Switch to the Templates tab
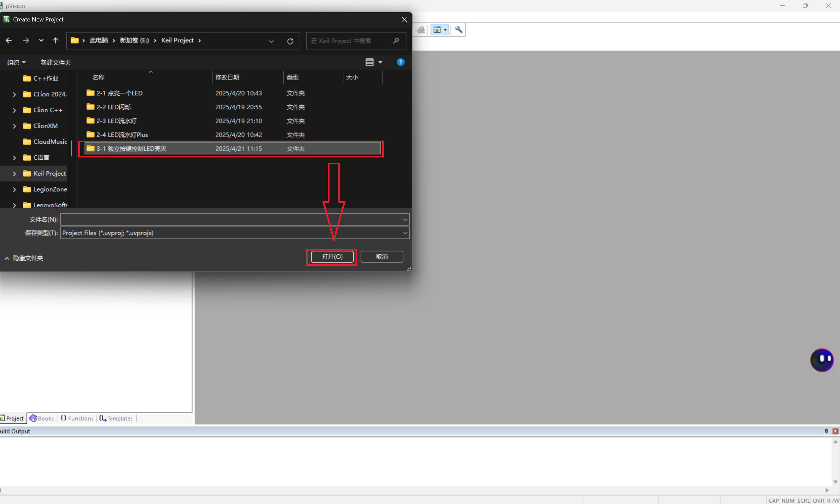Viewport: 840px width, 504px height. click(x=116, y=419)
